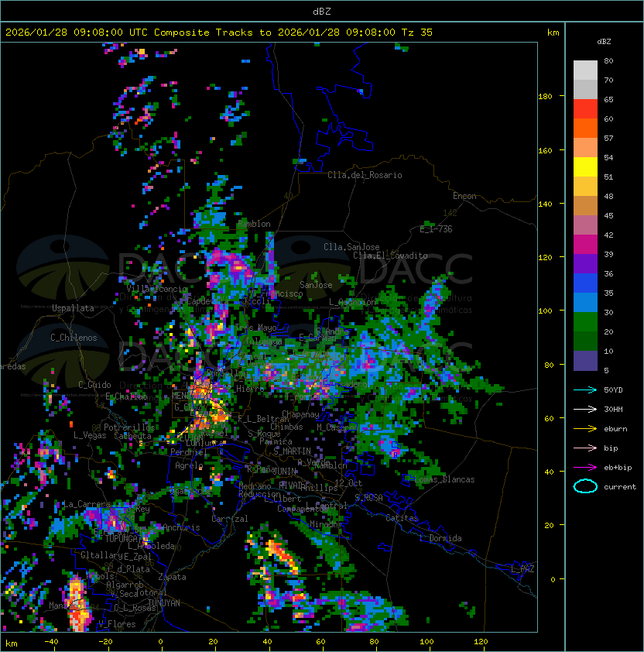Click the 'Perdriel' map label

(189, 451)
